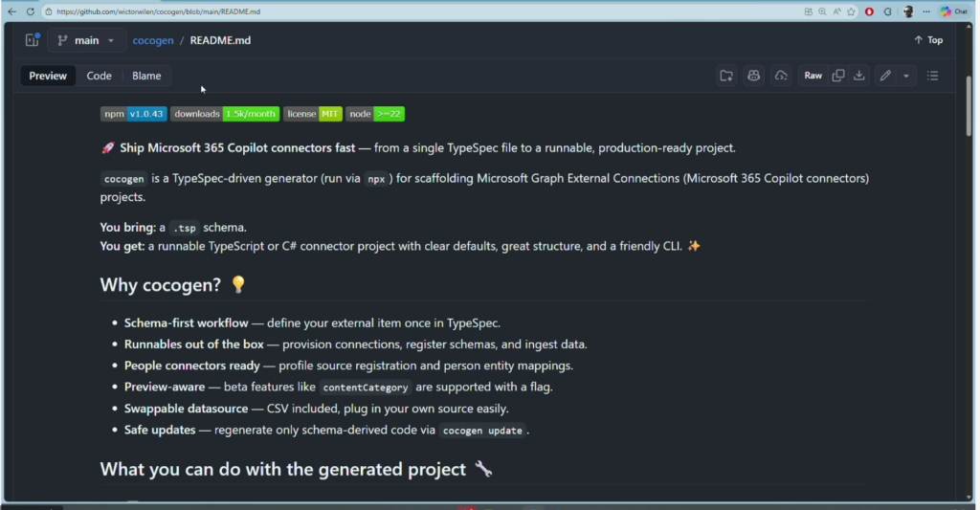Edit this file with pencil icon

click(885, 76)
